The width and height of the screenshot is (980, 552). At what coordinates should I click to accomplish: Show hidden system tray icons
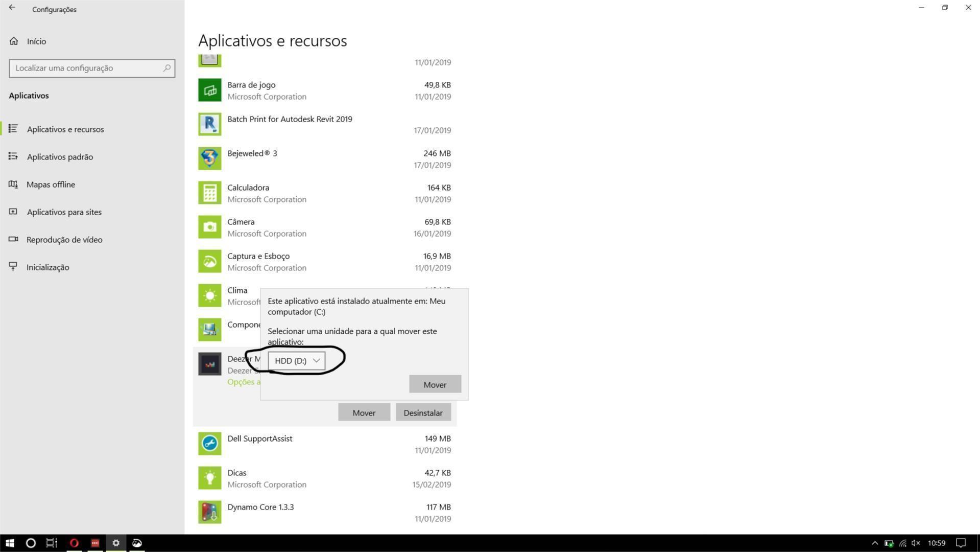pyautogui.click(x=875, y=543)
